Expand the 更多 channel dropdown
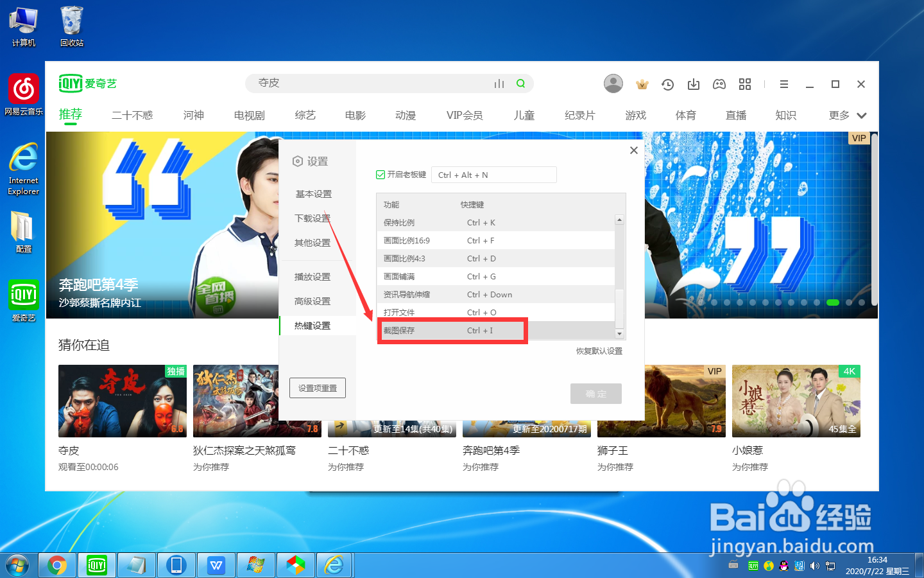The width and height of the screenshot is (924, 578). (x=848, y=116)
